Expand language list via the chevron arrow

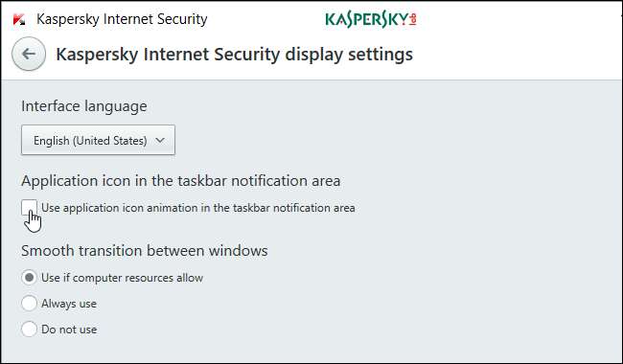[x=160, y=140]
